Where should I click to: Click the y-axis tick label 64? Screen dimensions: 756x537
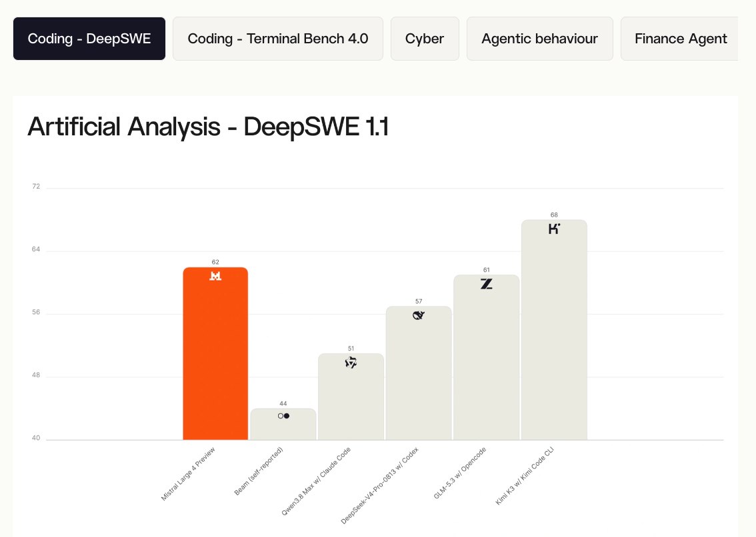(x=36, y=249)
